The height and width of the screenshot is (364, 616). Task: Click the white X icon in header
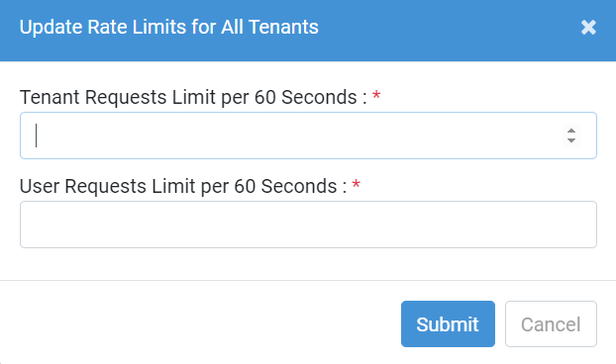[x=588, y=28]
